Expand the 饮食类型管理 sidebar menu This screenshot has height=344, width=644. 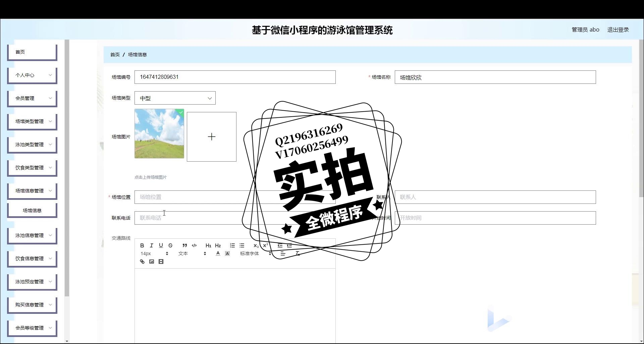tap(32, 168)
